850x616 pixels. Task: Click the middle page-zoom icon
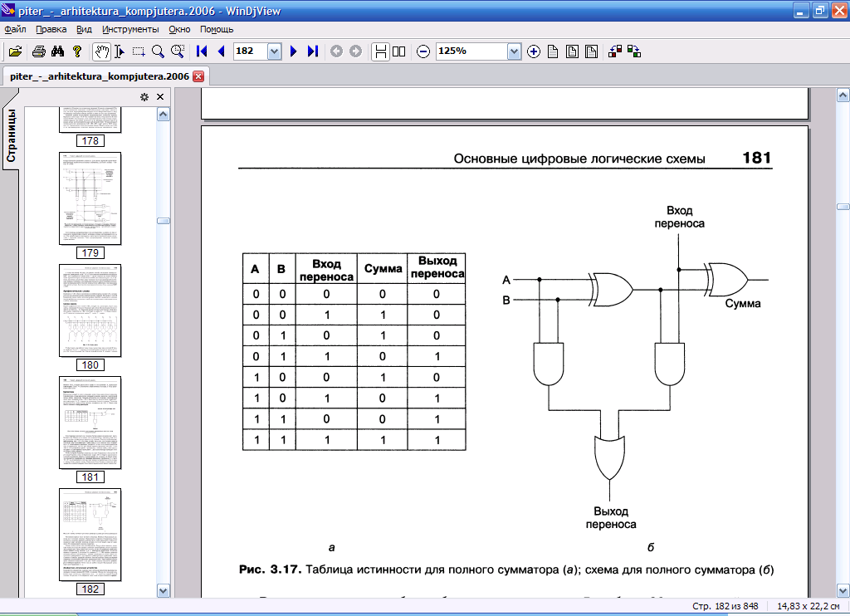pos(572,51)
